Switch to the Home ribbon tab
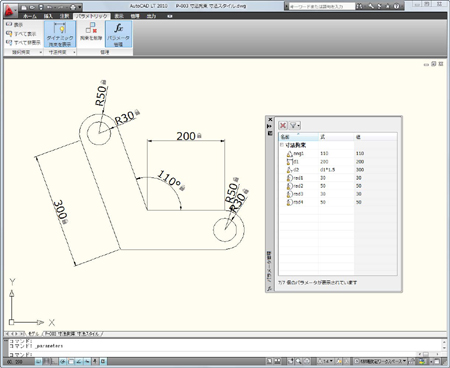450x368 pixels. coord(30,16)
